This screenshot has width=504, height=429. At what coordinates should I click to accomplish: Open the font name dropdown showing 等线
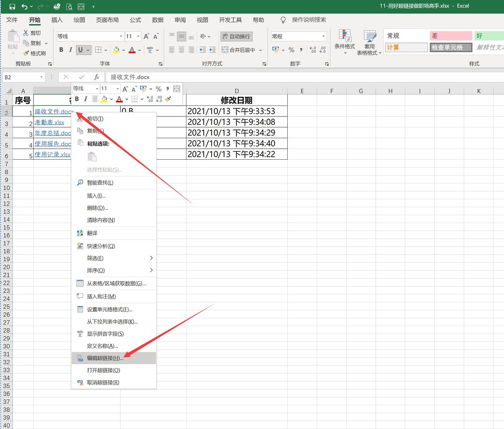[x=121, y=37]
